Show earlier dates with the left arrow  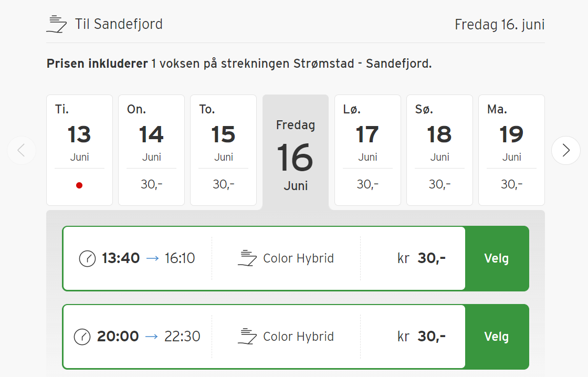coord(22,150)
